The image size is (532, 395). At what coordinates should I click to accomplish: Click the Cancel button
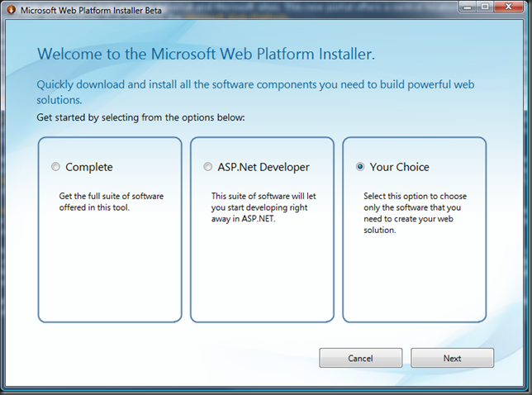[x=360, y=358]
